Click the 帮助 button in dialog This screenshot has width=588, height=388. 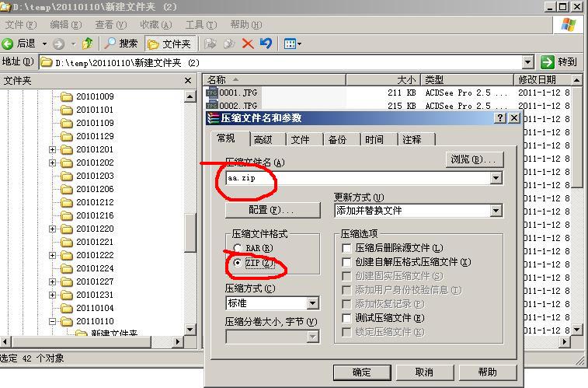488,372
